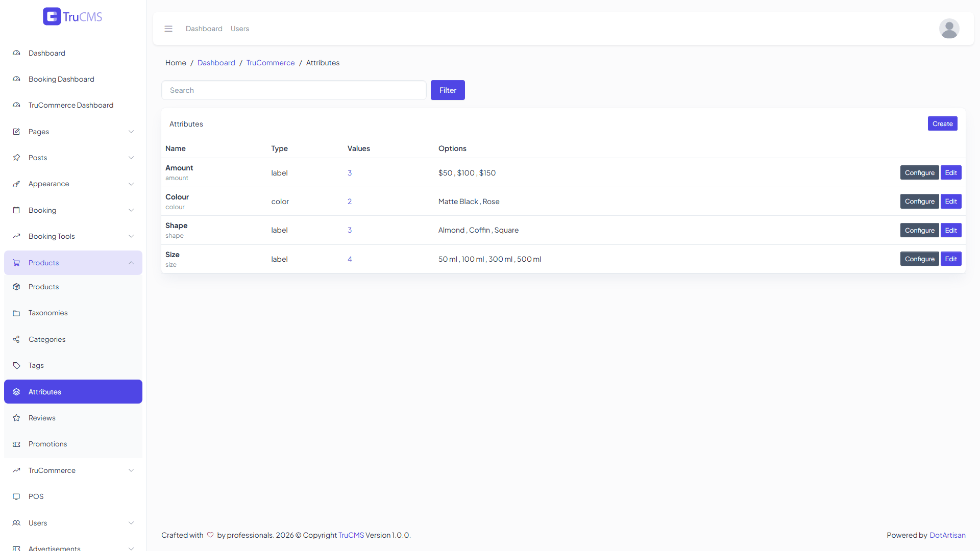The width and height of the screenshot is (980, 551).
Task: Click the POS monitor icon
Action: click(16, 496)
